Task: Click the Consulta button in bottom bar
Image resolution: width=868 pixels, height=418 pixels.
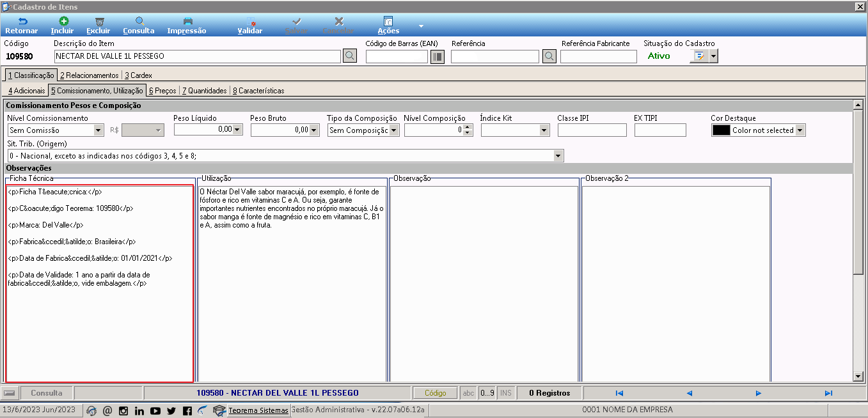Action: point(47,393)
